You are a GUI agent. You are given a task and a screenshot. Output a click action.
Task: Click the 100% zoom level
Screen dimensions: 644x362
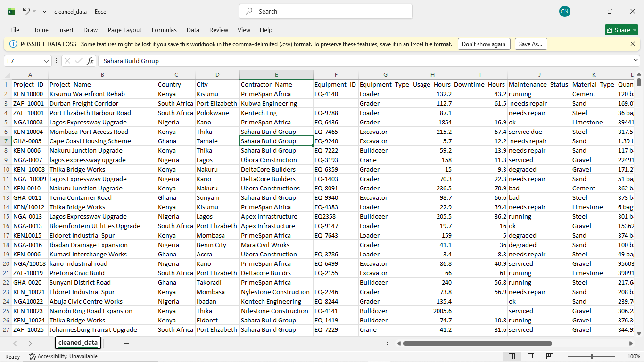634,357
